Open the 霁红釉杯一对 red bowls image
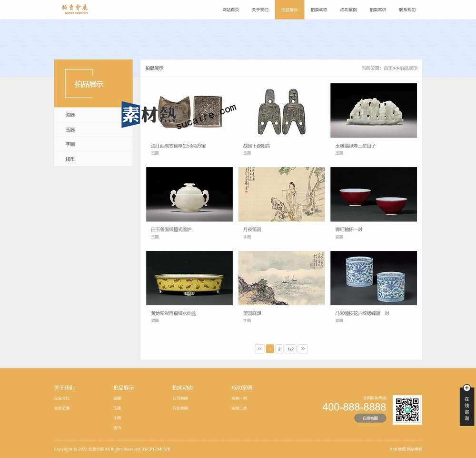Image resolution: width=476 pixels, height=458 pixels. pos(373,194)
